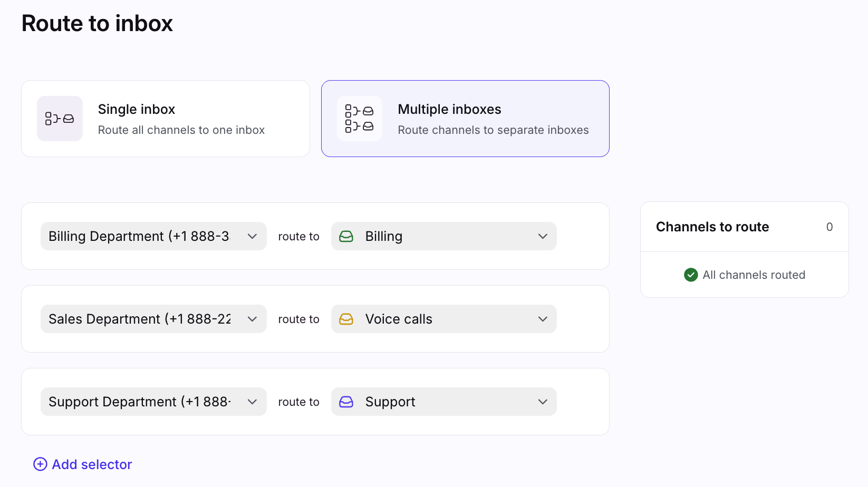Viewport: 868px width, 487px height.
Task: Expand the Support inbox destination dropdown
Action: (x=443, y=402)
